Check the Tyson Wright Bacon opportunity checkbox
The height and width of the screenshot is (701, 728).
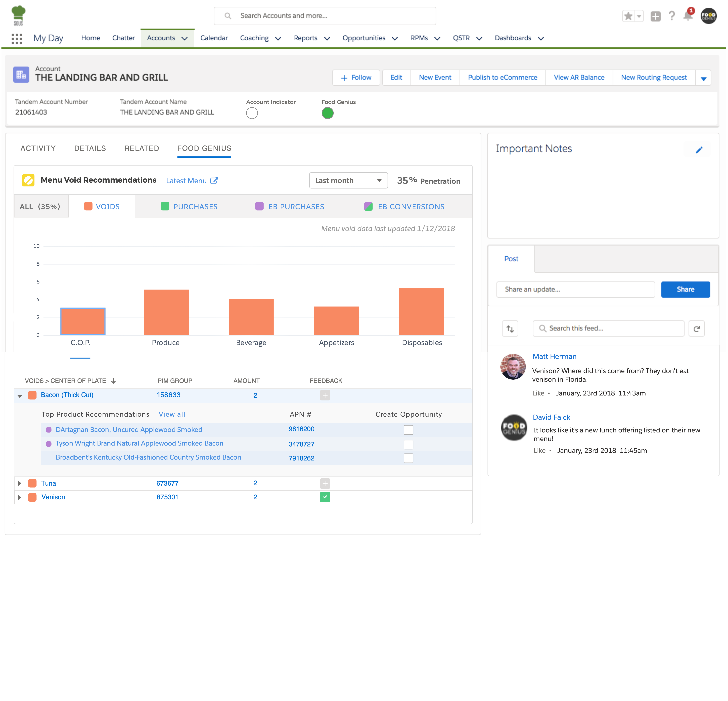[408, 444]
